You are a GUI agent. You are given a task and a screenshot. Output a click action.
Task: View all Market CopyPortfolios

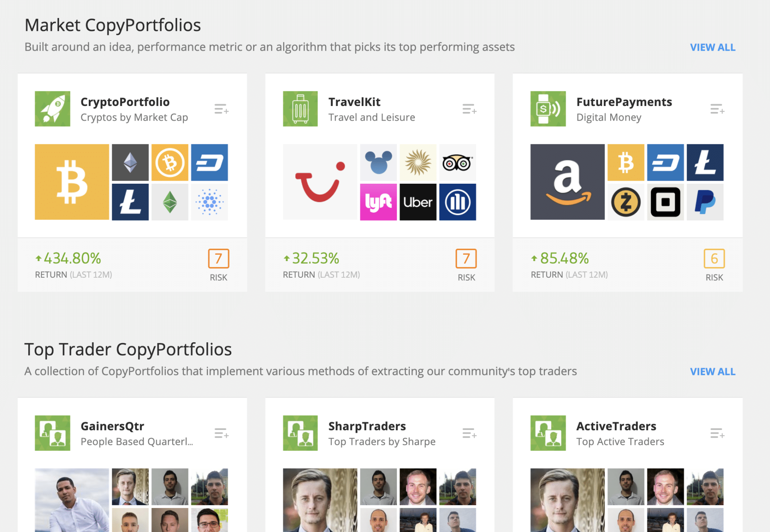[712, 47]
